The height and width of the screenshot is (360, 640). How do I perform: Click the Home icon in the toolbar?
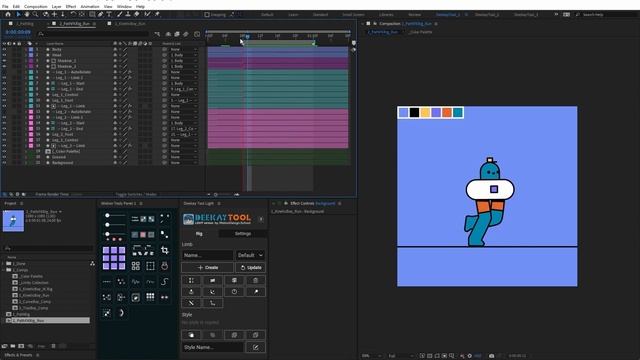[x=8, y=14]
